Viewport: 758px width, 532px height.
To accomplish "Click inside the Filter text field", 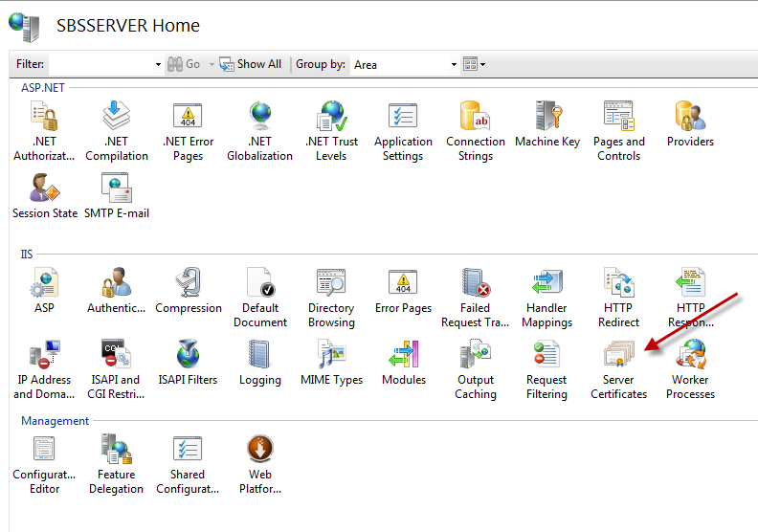I will (x=100, y=64).
